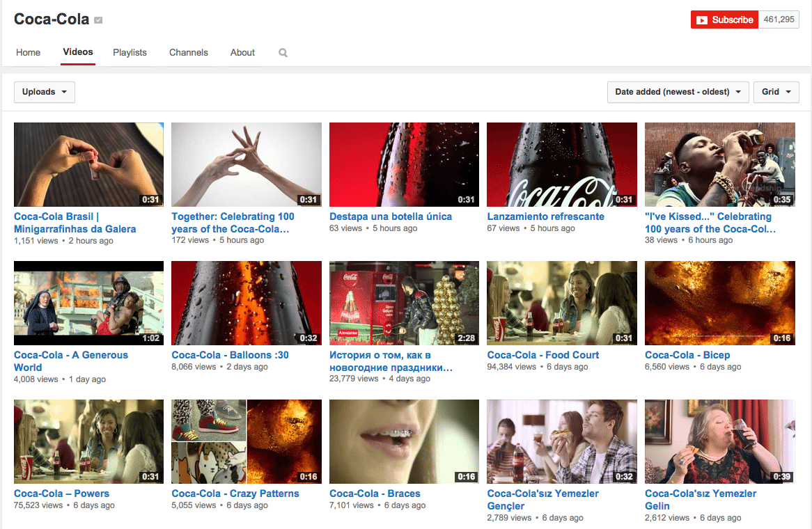Screen dimensions: 812x529
Task: Go to the Channels tab
Action: (188, 52)
